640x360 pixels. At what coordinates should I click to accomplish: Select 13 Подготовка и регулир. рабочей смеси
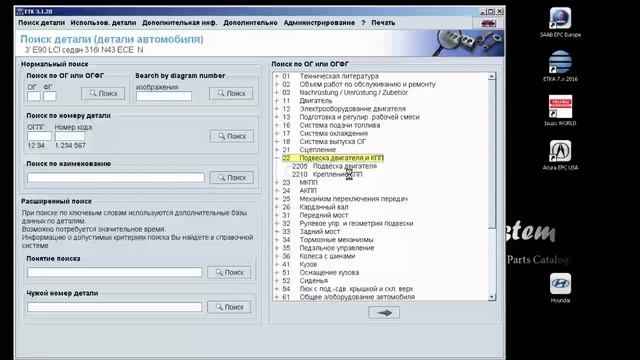point(351,117)
